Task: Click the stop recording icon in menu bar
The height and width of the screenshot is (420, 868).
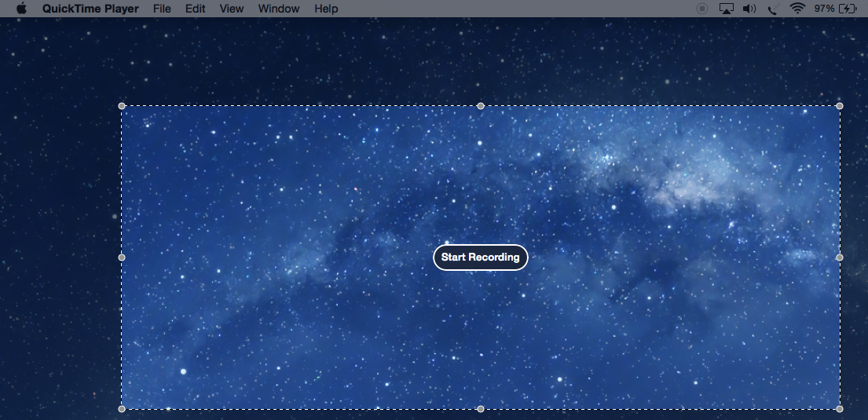Action: coord(702,9)
